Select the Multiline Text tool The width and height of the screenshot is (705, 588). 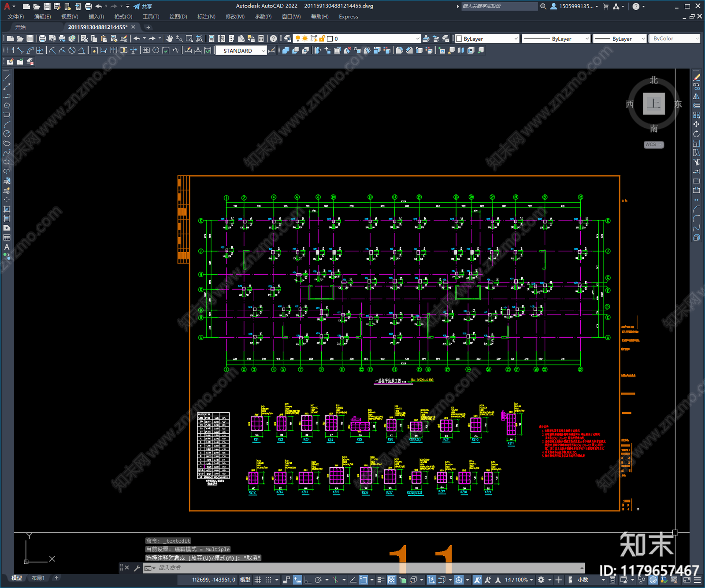click(7, 247)
